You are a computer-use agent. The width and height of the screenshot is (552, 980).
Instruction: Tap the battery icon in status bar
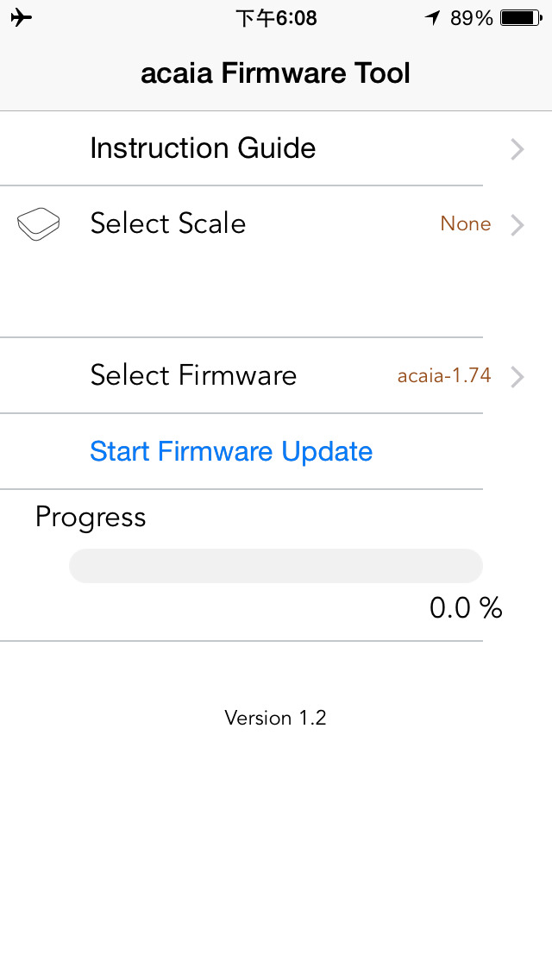point(521,18)
